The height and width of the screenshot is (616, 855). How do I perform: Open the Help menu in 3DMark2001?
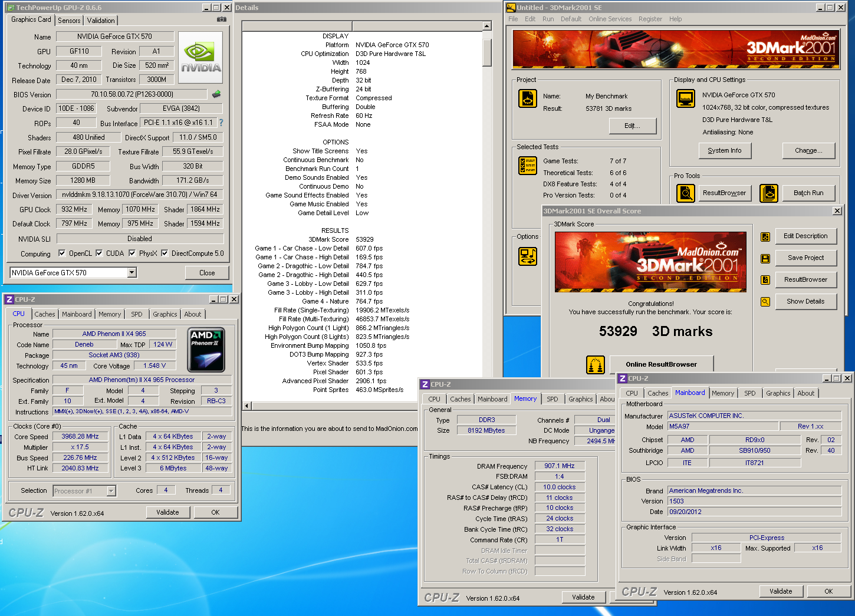pos(675,19)
